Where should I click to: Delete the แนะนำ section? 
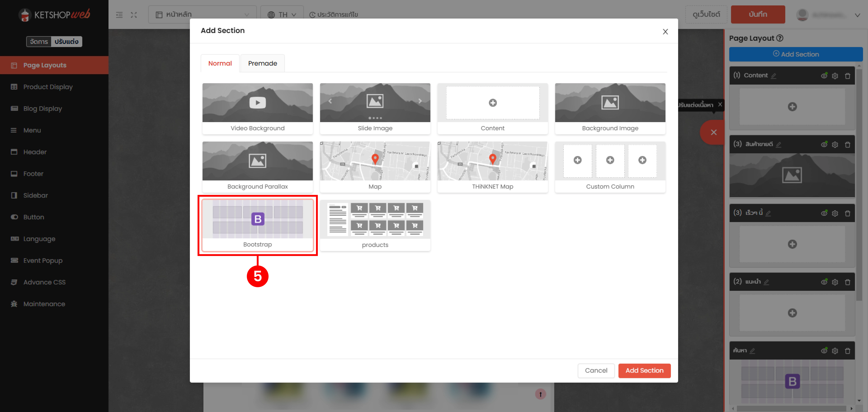(847, 282)
